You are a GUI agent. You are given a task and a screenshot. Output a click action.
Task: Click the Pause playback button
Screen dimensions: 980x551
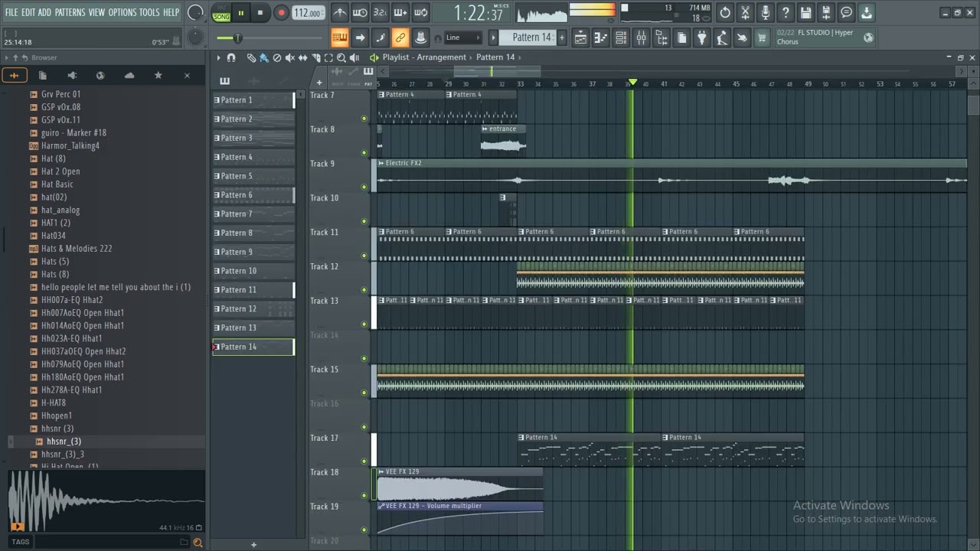241,13
